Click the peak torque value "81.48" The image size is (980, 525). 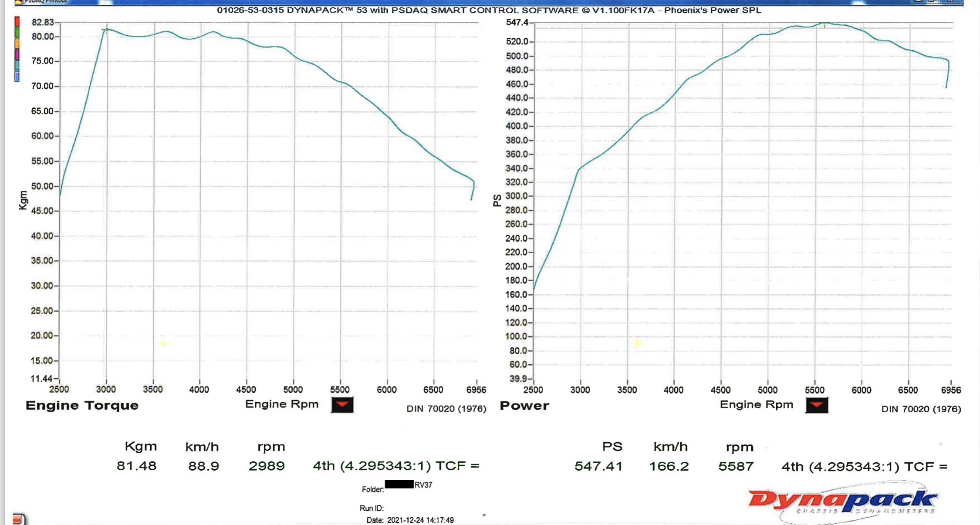pos(136,466)
